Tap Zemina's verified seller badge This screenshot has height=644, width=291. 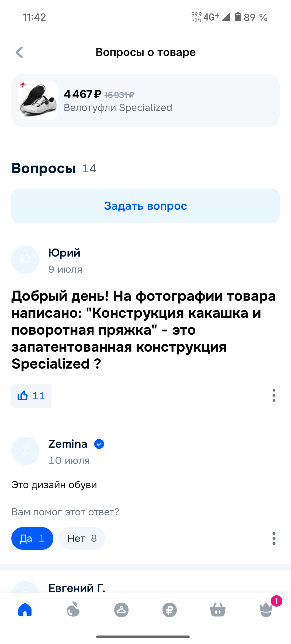coord(99,444)
